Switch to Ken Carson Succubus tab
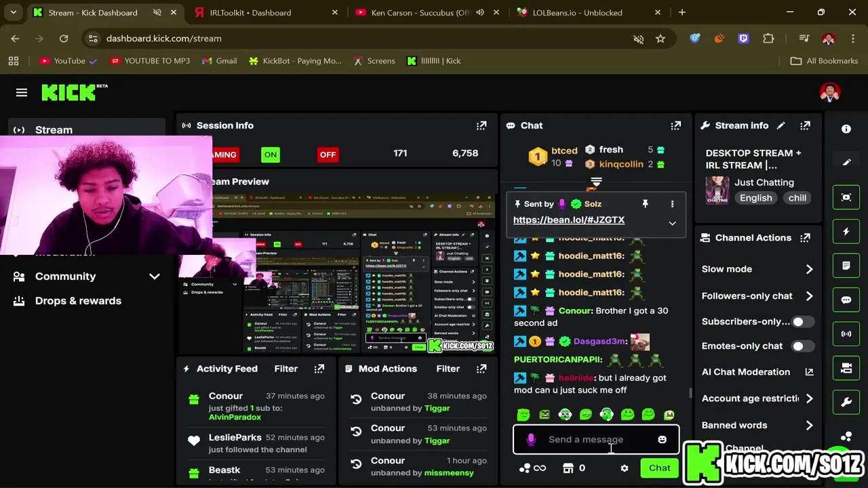The width and height of the screenshot is (868, 488). [x=426, y=12]
